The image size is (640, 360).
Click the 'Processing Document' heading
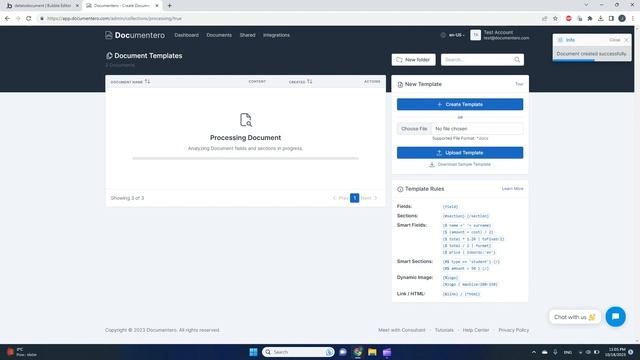[x=245, y=138]
